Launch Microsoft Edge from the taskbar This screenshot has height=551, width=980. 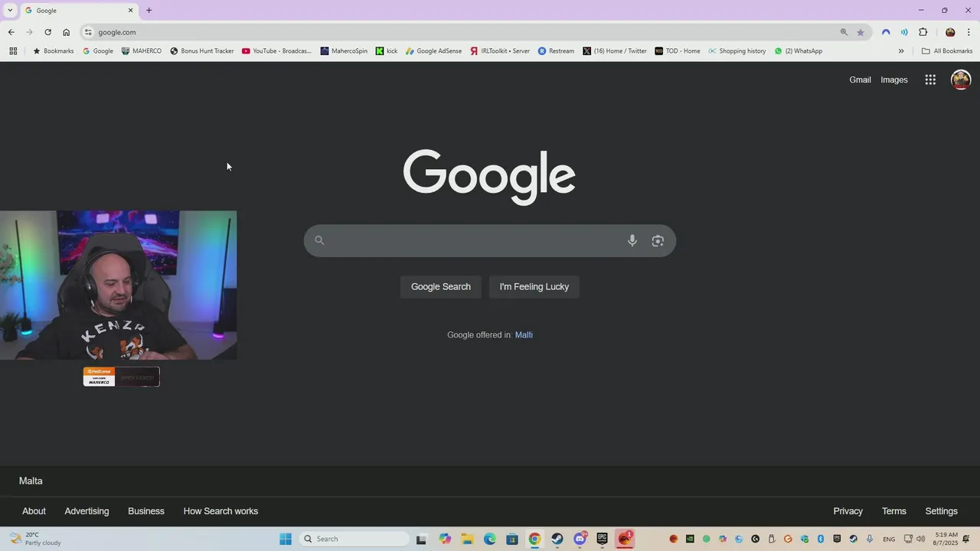(490, 539)
